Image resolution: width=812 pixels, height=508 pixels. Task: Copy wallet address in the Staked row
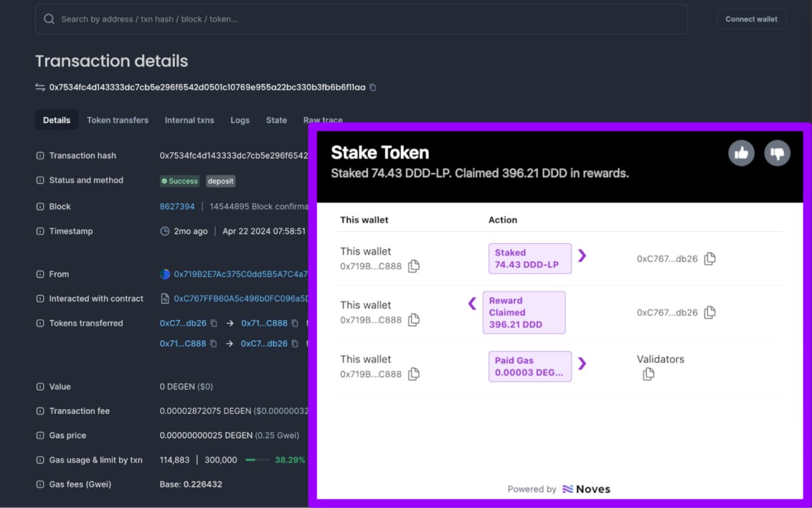[414, 266]
